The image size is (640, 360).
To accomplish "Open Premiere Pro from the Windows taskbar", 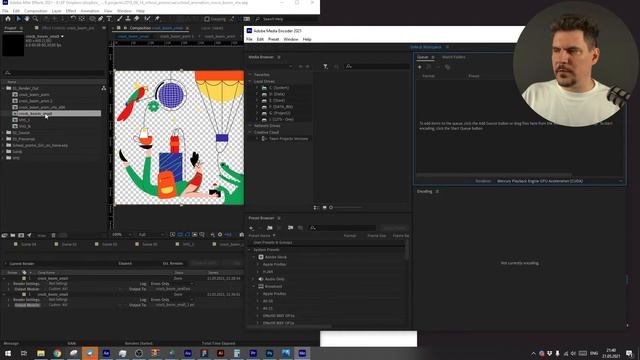I will click(x=253, y=353).
